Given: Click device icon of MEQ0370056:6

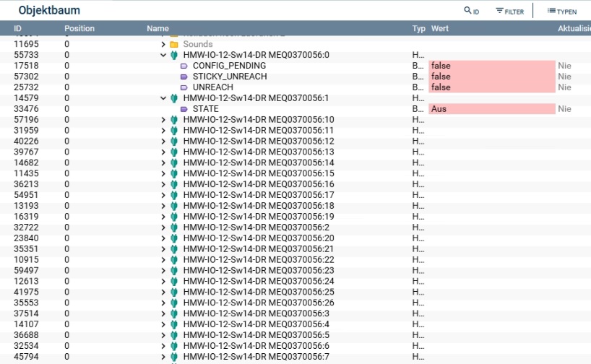Looking at the screenshot, I should (x=173, y=346).
